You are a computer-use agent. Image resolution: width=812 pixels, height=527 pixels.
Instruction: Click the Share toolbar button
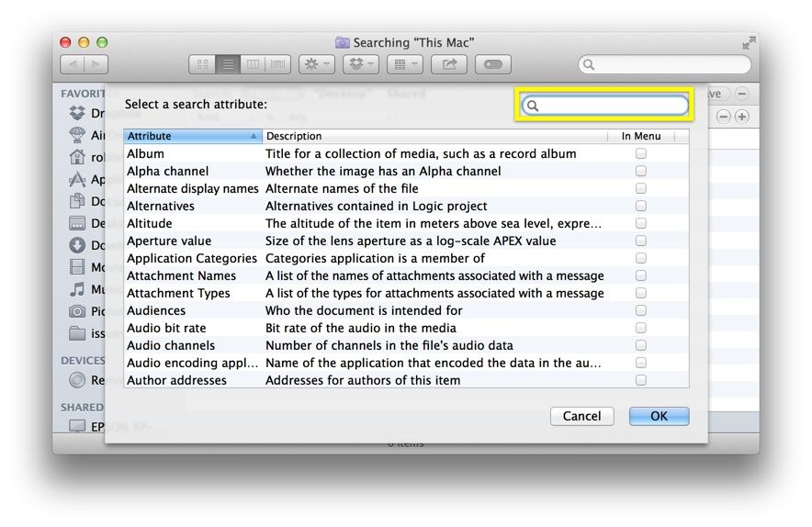click(449, 64)
